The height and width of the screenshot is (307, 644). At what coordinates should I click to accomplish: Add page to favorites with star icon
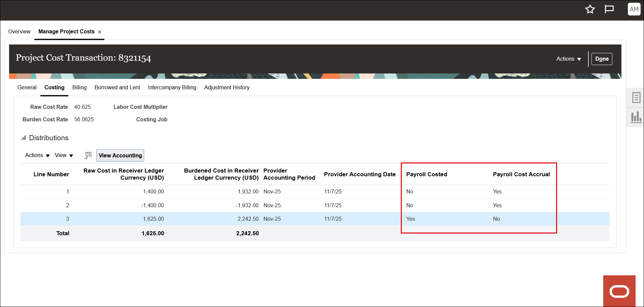click(590, 9)
